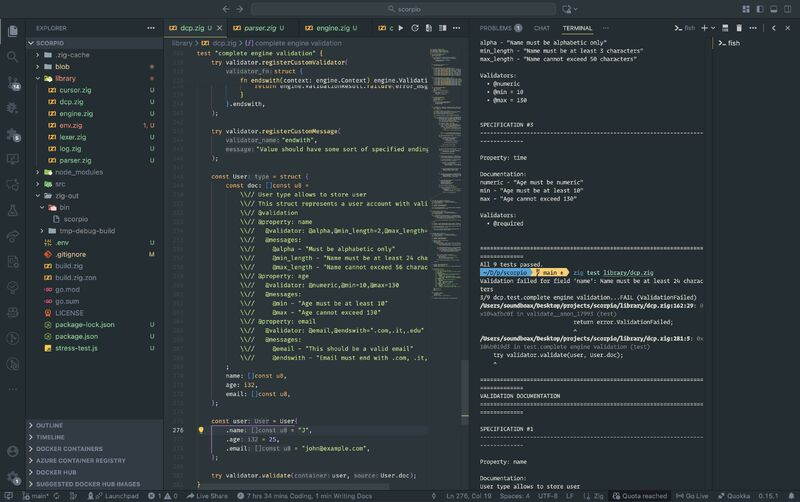Open the Testing flask view
This screenshot has height=502, width=800.
(x=13, y=210)
